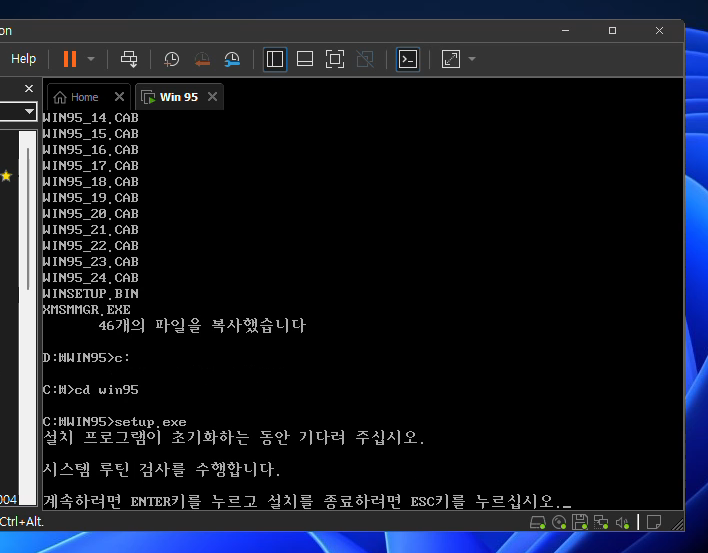Click the WIN95_24.CAB line in console
The image size is (708, 553).
90,278
